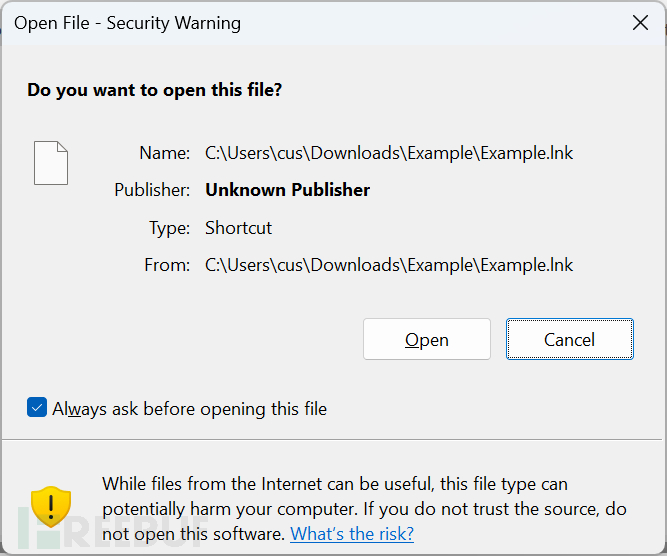Close the Security Warning dialog with X
The width and height of the screenshot is (667, 556).
click(640, 23)
